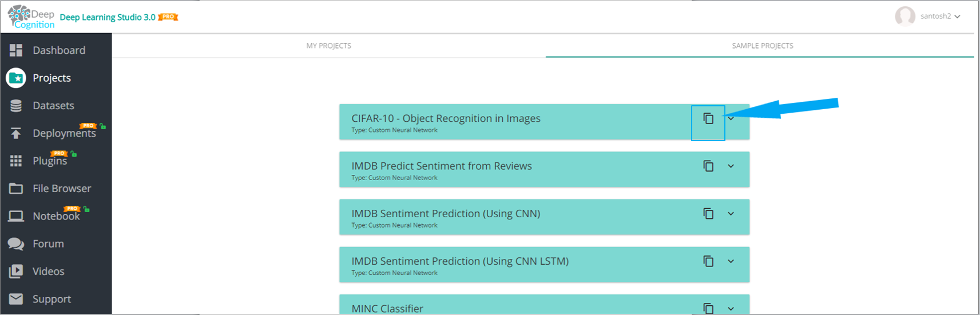The image size is (980, 315).
Task: Click the Videos play icon
Action: point(16,272)
